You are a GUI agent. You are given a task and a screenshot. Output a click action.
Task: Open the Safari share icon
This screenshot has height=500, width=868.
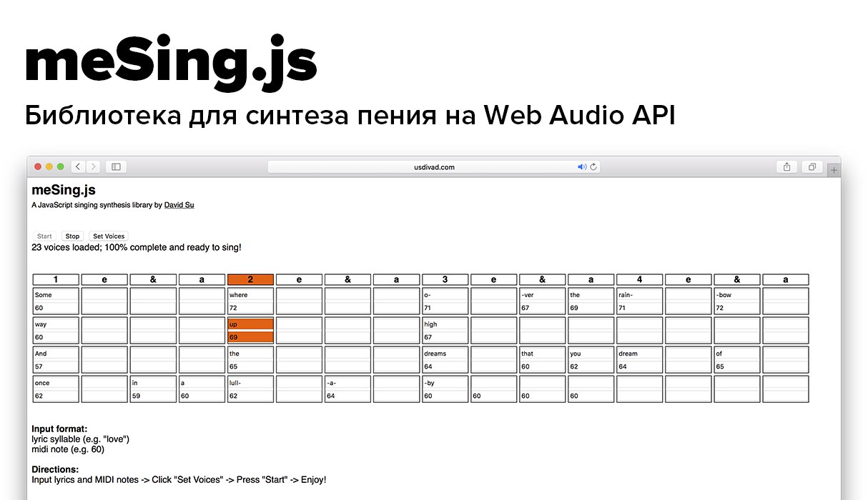click(x=786, y=166)
